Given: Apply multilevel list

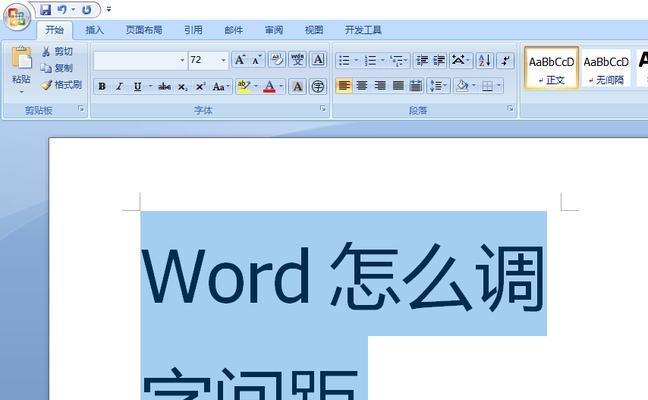Looking at the screenshot, I should click(x=397, y=61).
